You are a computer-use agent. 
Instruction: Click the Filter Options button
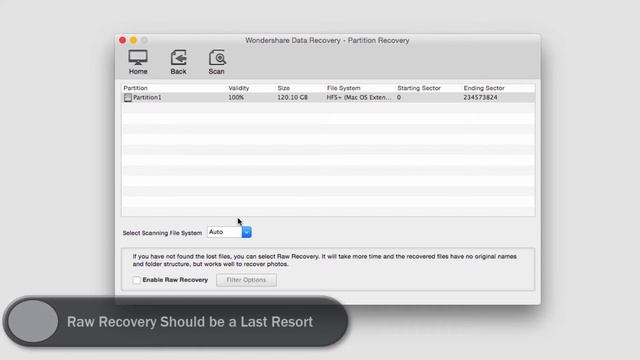(x=246, y=280)
